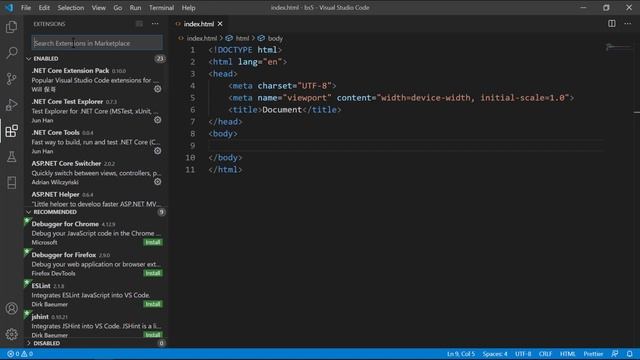Click the editor minimap
640x360 pixels.
[619, 47]
